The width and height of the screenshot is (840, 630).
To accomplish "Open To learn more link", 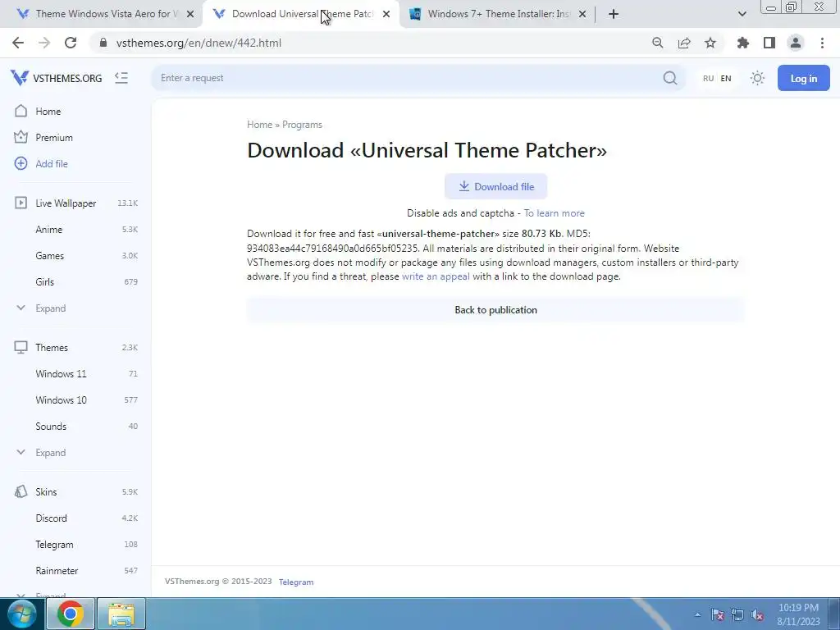I will [x=554, y=213].
